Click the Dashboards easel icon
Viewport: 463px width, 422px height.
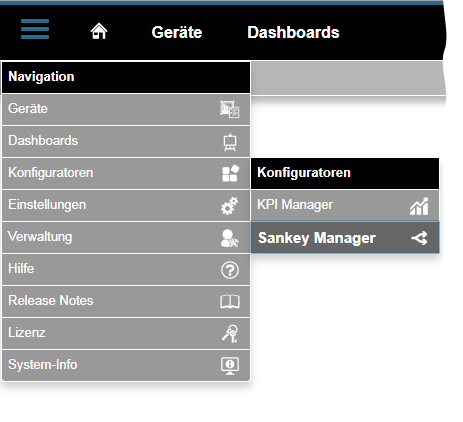(230, 142)
